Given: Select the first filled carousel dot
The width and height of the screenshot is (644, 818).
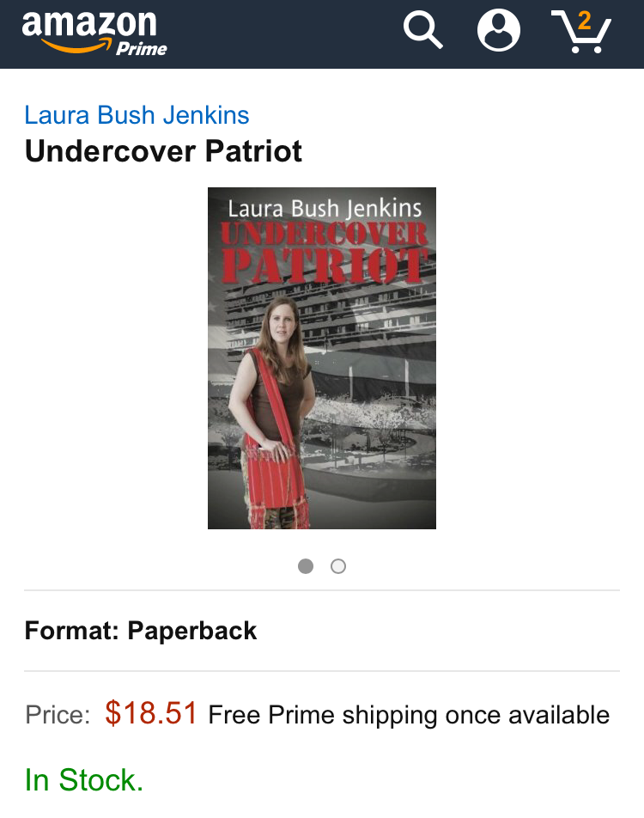Looking at the screenshot, I should click(306, 566).
